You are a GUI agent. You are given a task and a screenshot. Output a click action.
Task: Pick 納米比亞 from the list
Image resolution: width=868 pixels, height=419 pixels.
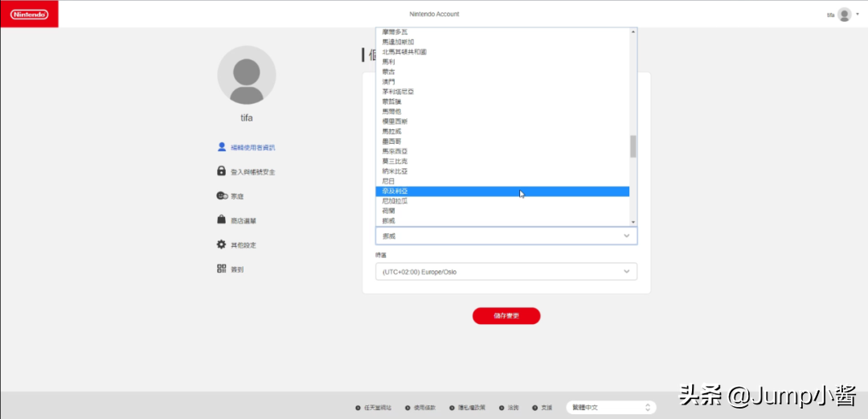pos(502,171)
